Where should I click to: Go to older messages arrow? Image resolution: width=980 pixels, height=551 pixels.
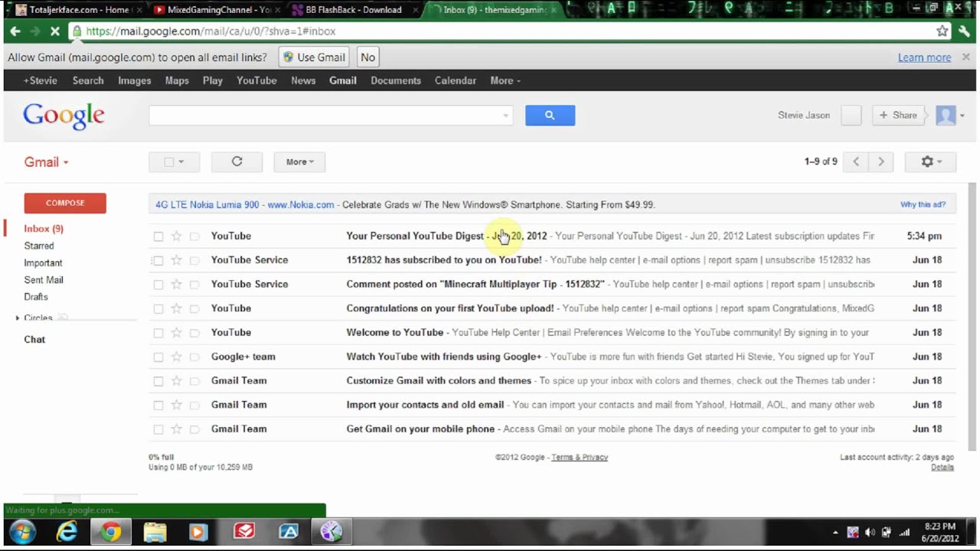pos(880,161)
